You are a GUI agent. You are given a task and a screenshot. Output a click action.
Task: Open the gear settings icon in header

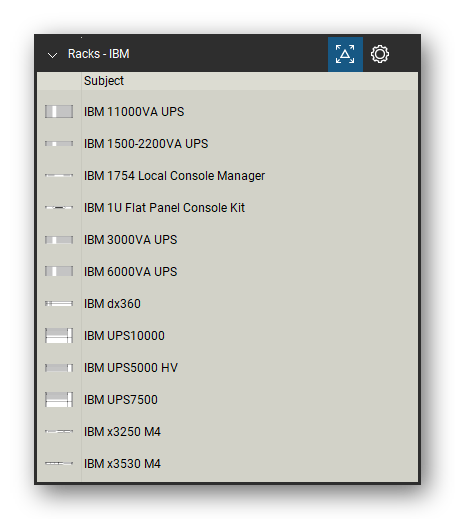[x=380, y=54]
